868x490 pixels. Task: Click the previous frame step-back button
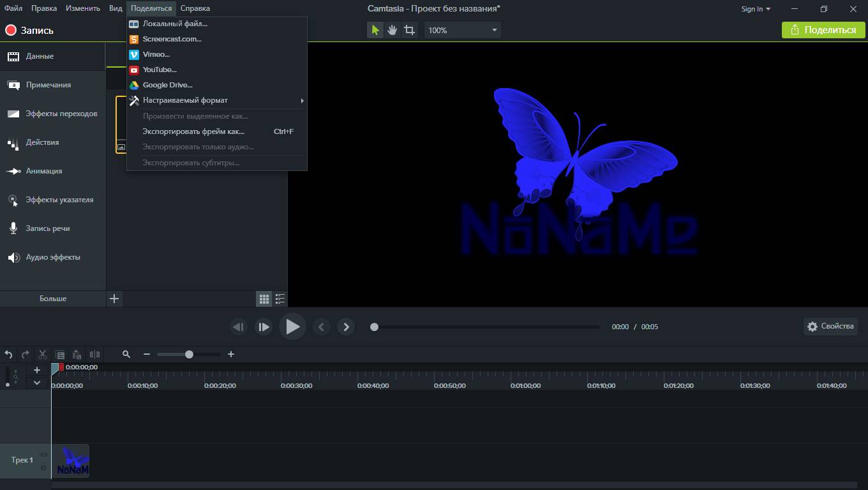pyautogui.click(x=239, y=327)
